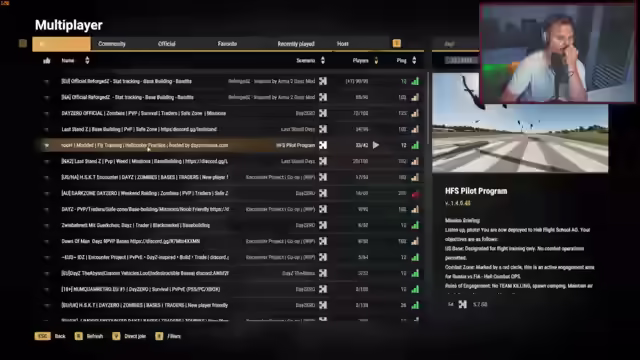Image resolution: width=640 pixels, height=360 pixels.
Task: Click small square icon left of first tab
Action: 23,43
